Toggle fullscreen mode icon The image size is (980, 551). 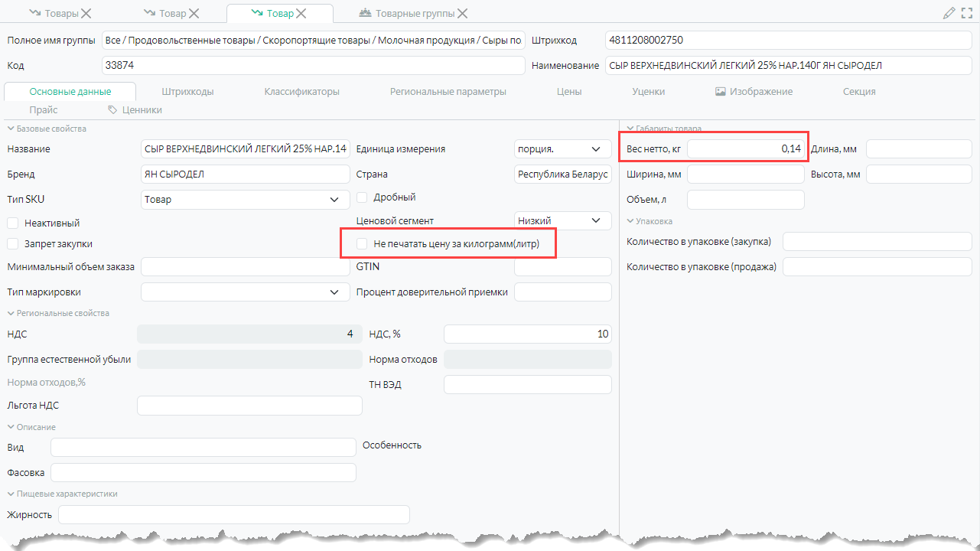(x=968, y=13)
